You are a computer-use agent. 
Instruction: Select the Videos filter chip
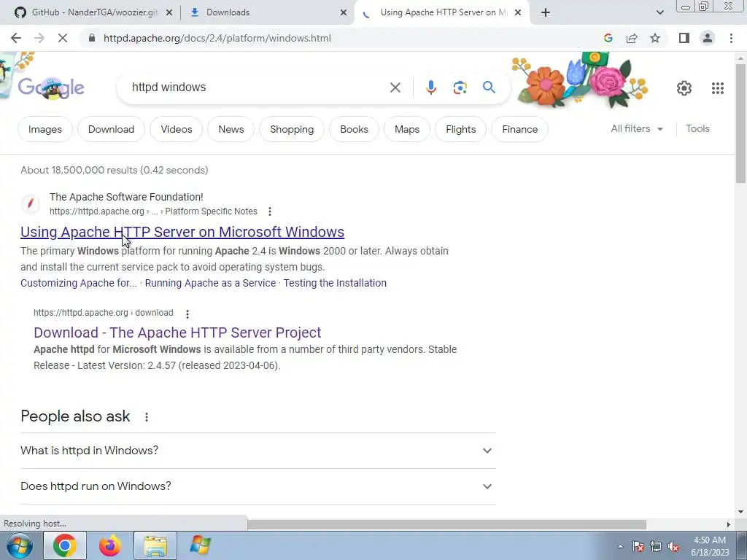[177, 129]
